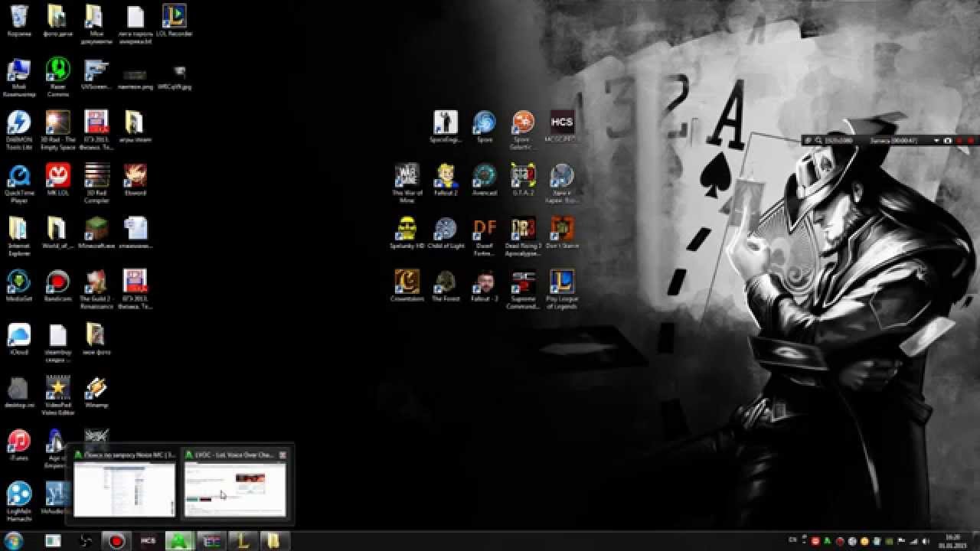Switch to the LVOC window preview thumbnail
980x551 pixels.
[x=235, y=490]
